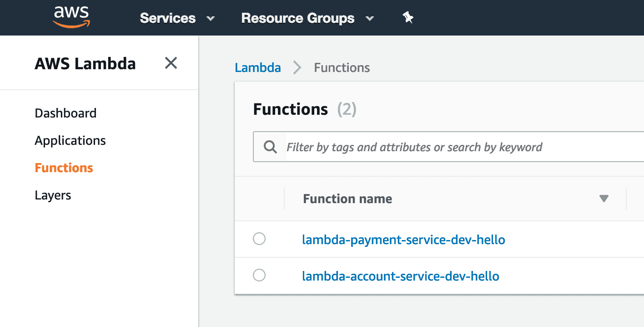Image resolution: width=644 pixels, height=327 pixels.
Task: Click the Functions breadcrumb text
Action: [x=342, y=68]
